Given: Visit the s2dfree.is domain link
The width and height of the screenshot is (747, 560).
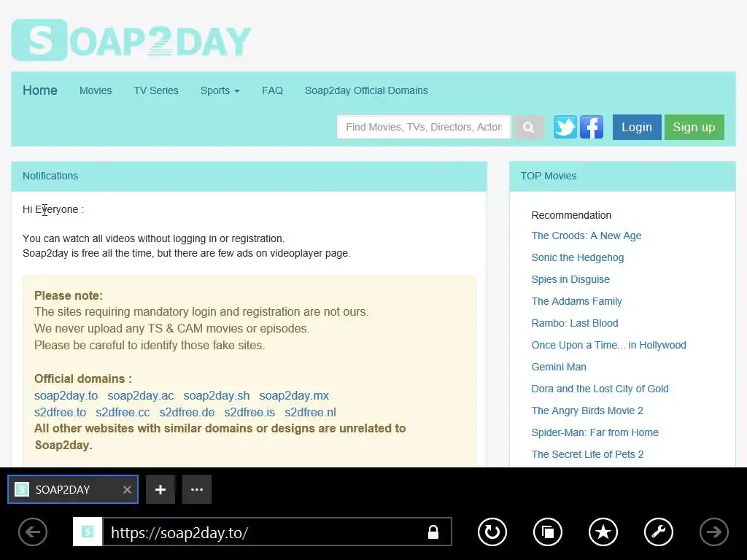Looking at the screenshot, I should pyautogui.click(x=249, y=413).
